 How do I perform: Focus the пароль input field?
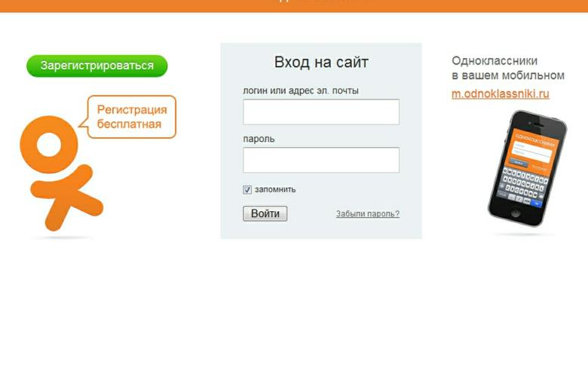tap(321, 160)
